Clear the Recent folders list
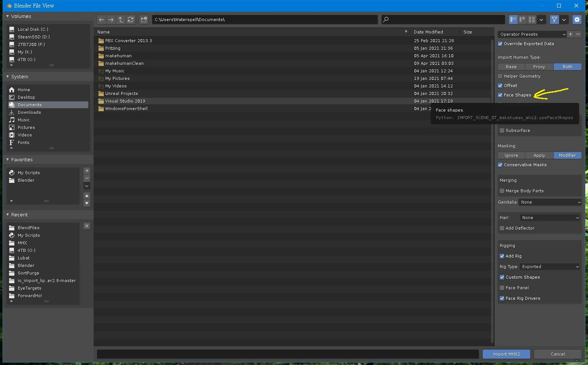 [87, 226]
